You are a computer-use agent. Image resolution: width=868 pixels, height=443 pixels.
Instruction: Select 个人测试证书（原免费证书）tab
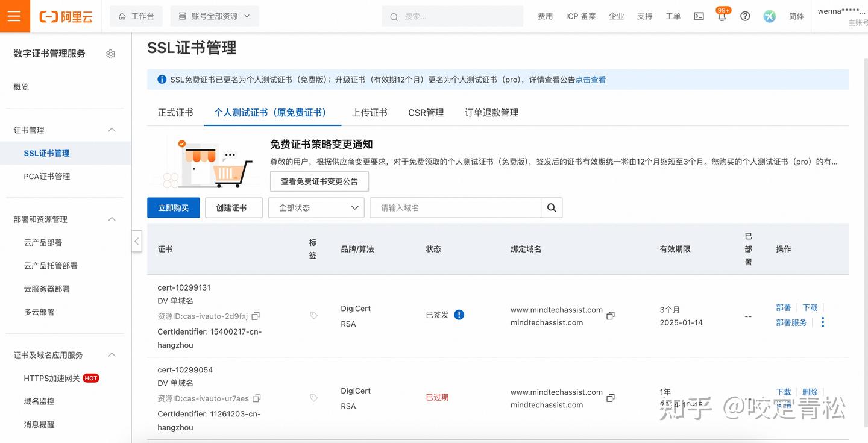point(272,113)
